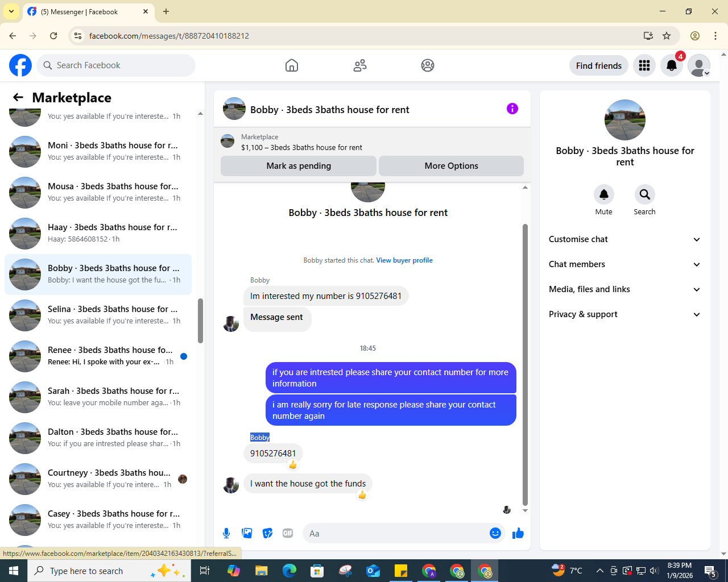728x582 pixels.
Task: Open Microsoft Edge from the taskbar
Action: pyautogui.click(x=289, y=571)
